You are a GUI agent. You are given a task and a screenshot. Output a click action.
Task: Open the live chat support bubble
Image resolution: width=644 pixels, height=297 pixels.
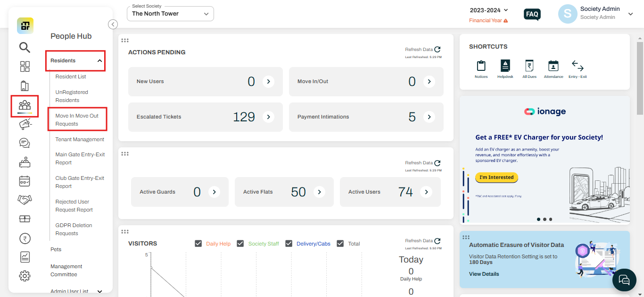coord(624,280)
